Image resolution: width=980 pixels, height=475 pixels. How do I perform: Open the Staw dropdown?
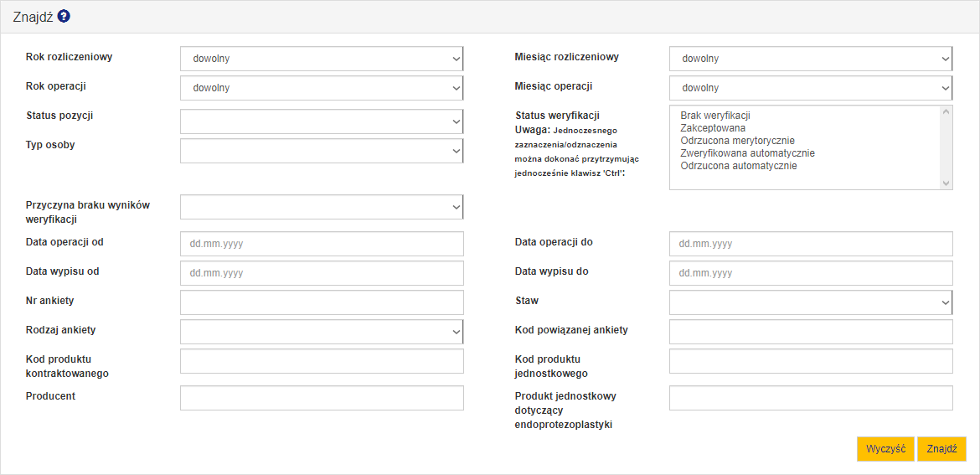tap(810, 302)
